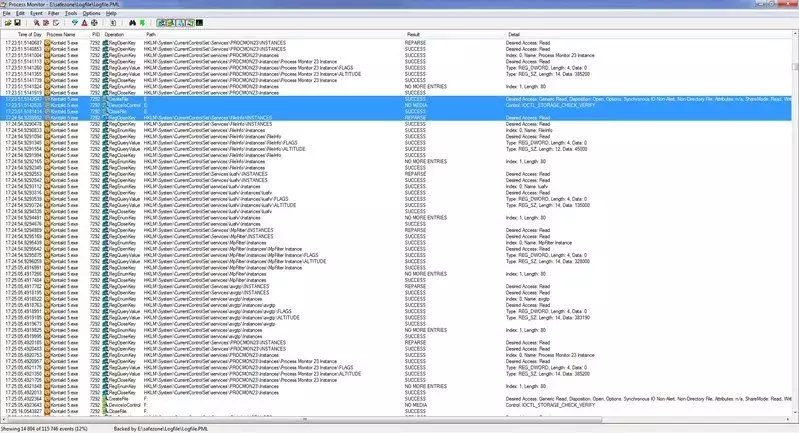Open a log file with toolbar Open icon
799x433 pixels.
click(x=8, y=23)
